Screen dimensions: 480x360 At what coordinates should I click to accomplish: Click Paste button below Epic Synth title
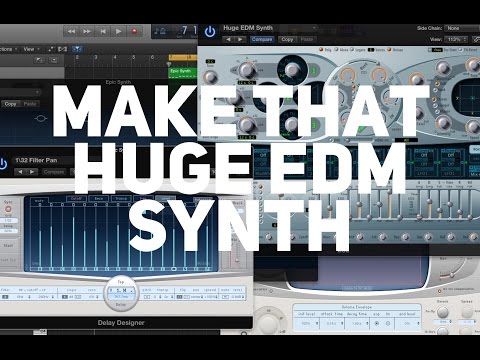pos(30,104)
